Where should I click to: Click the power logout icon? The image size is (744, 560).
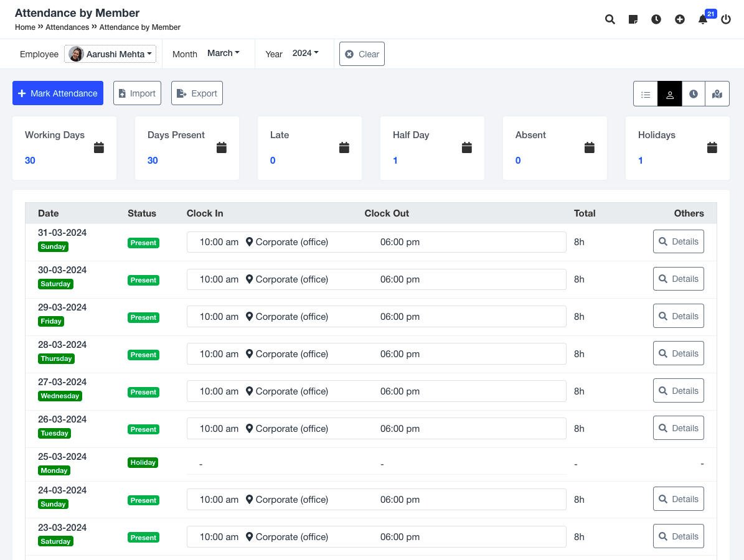coord(726,19)
